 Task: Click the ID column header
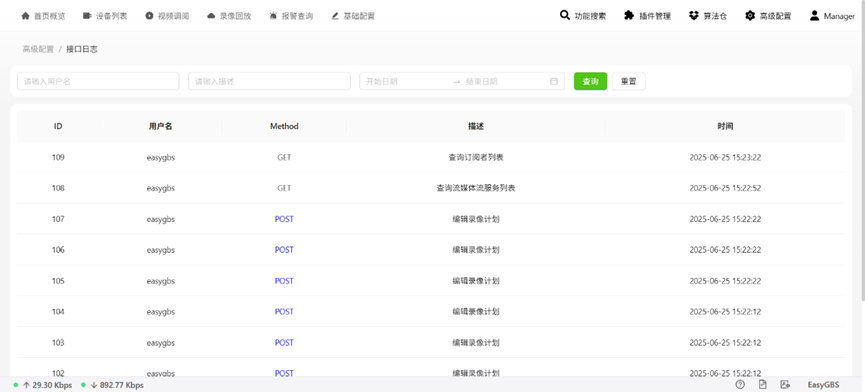click(58, 126)
